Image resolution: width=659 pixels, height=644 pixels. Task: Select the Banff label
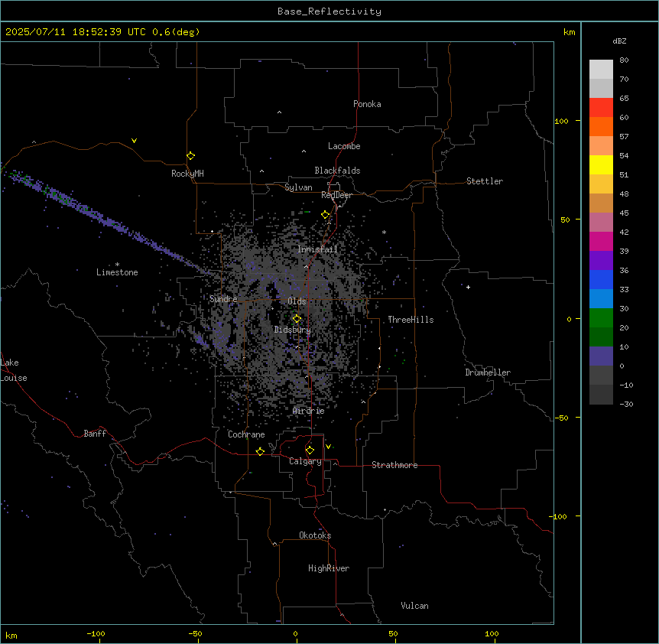(x=95, y=434)
